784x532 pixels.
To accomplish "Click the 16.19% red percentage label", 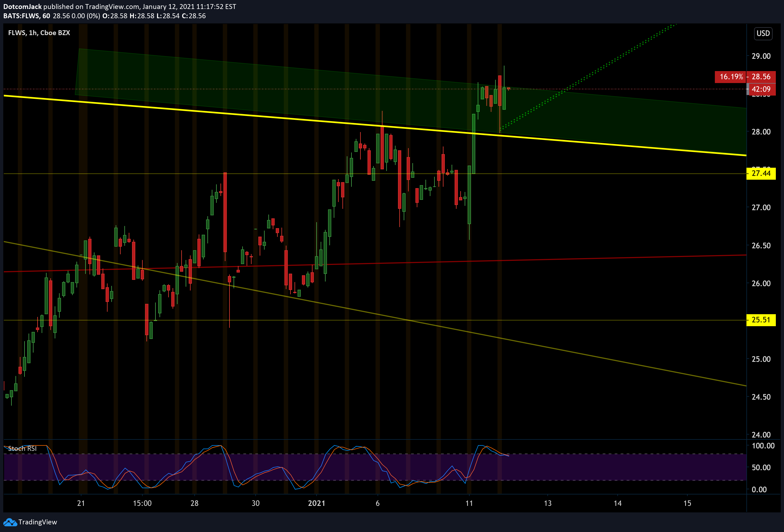I will coord(731,77).
